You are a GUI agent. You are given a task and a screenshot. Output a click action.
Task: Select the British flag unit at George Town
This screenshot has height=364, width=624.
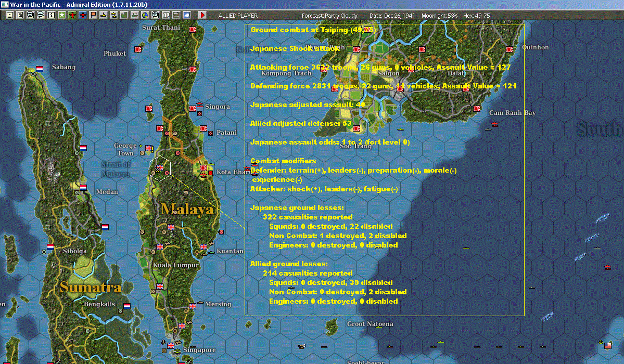149,148
